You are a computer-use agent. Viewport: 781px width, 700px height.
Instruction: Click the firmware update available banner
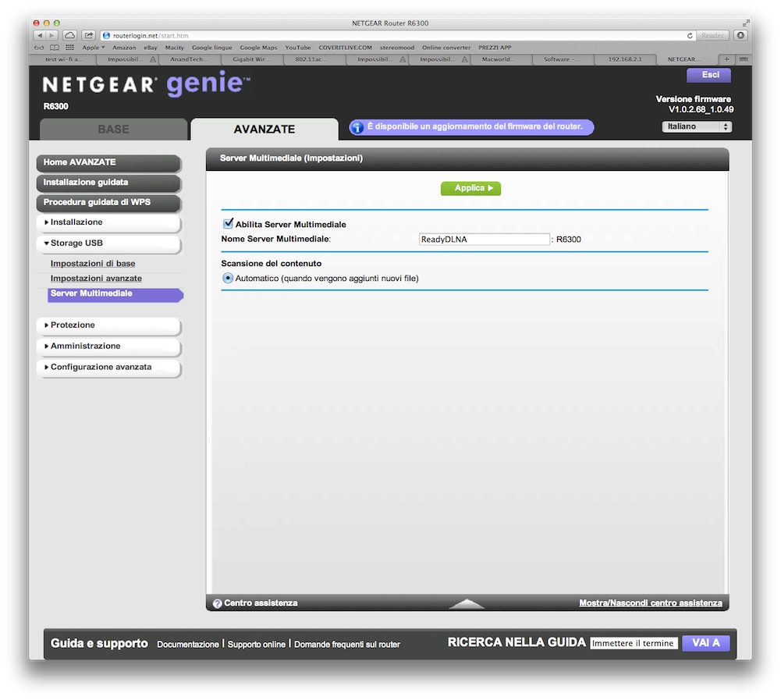click(471, 127)
